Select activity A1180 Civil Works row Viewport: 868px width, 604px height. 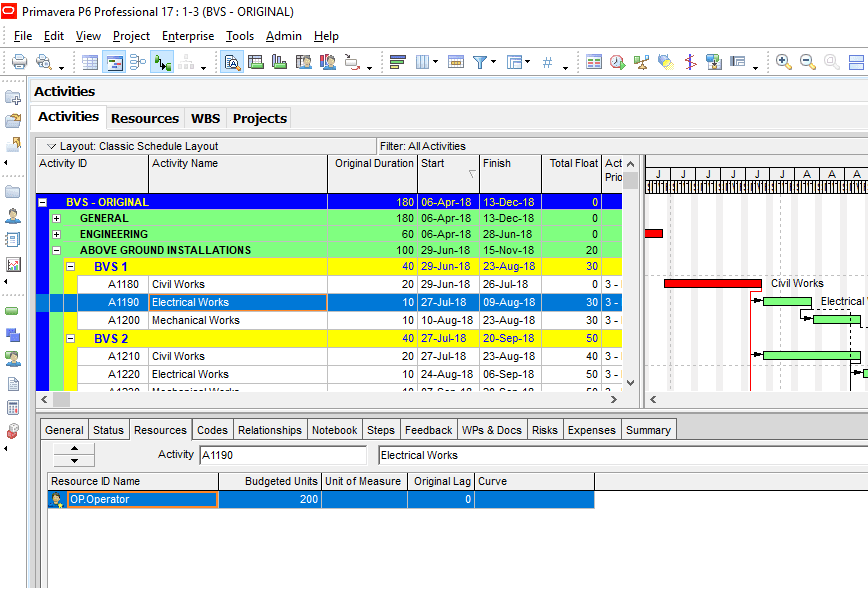tap(349, 285)
